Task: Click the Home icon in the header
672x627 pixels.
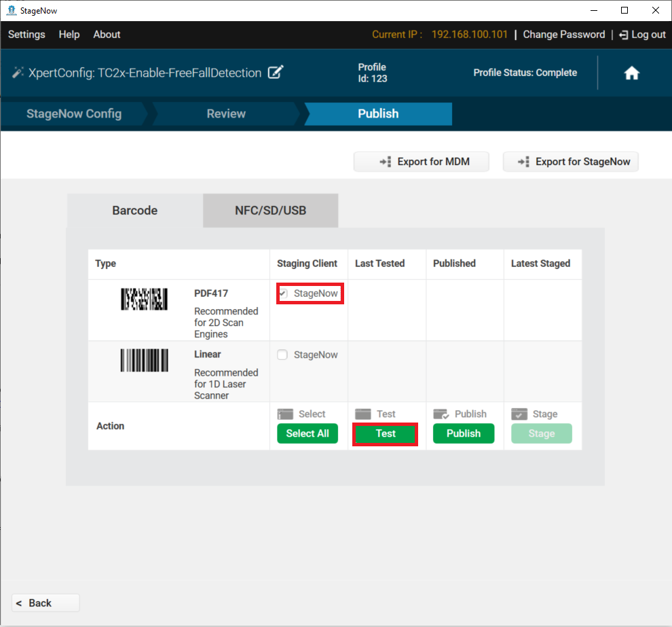Action: coord(631,73)
